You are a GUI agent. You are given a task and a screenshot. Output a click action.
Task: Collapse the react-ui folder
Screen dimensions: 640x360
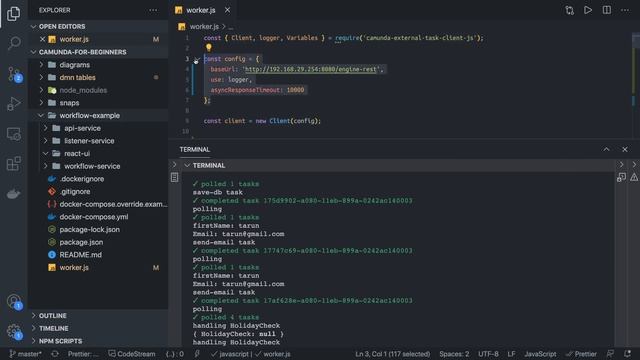click(46, 153)
